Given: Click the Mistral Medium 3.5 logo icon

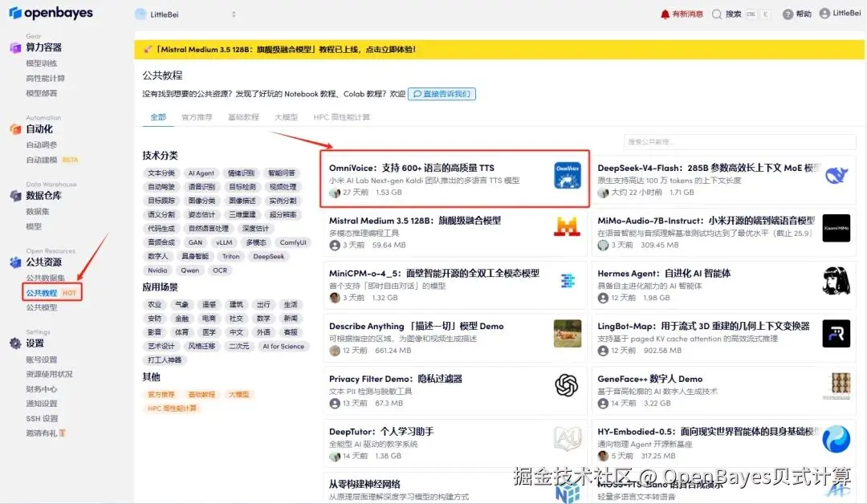Looking at the screenshot, I should (x=568, y=228).
